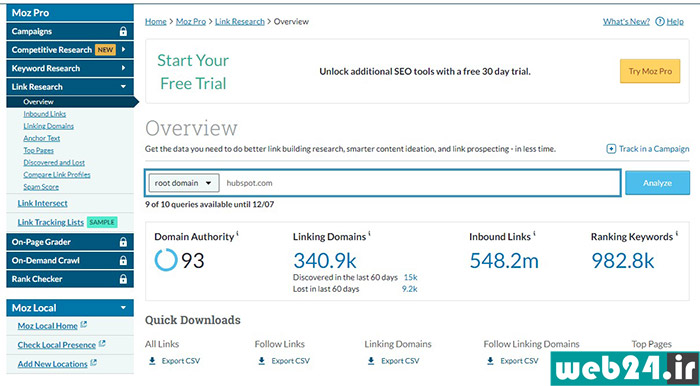
Task: Click the lock icon beside Campaigns
Action: click(x=123, y=32)
